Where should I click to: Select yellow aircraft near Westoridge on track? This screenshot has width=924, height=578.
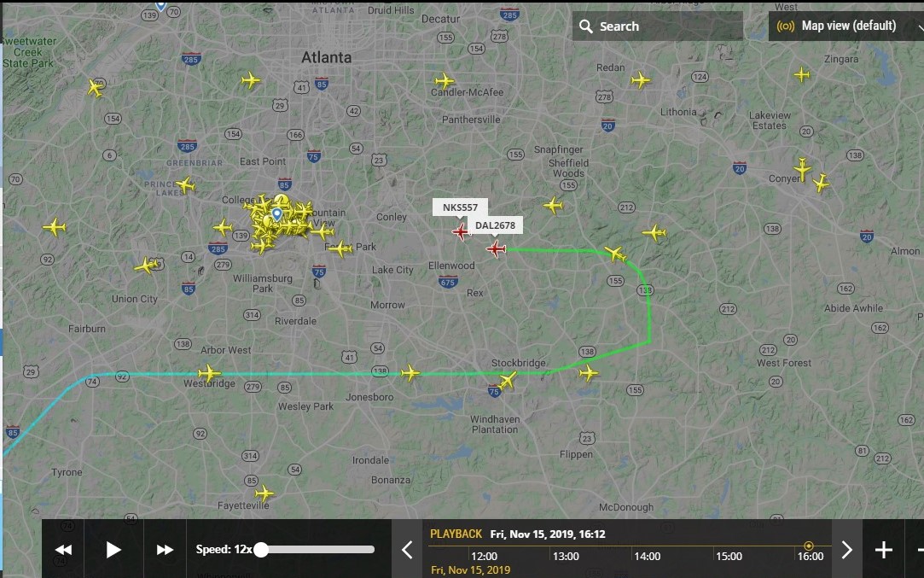(x=209, y=373)
